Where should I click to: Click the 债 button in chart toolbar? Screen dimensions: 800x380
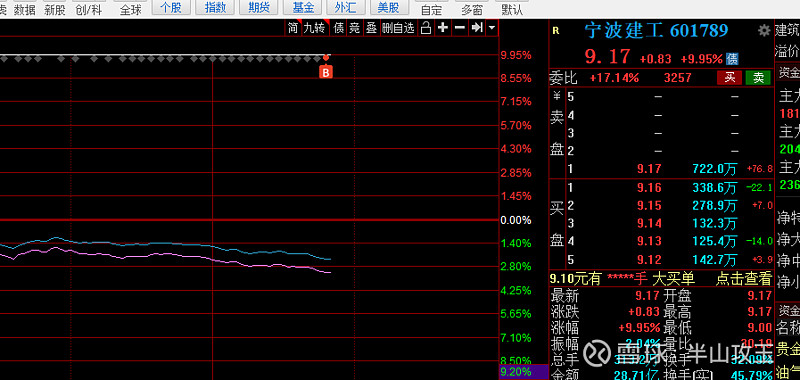[x=338, y=28]
